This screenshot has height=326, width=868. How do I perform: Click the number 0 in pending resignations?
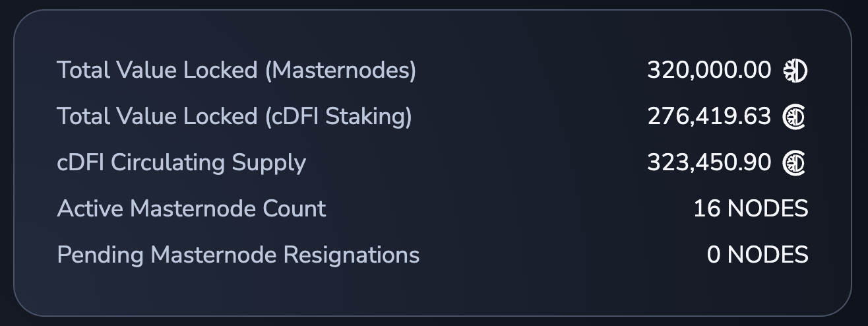click(x=714, y=255)
